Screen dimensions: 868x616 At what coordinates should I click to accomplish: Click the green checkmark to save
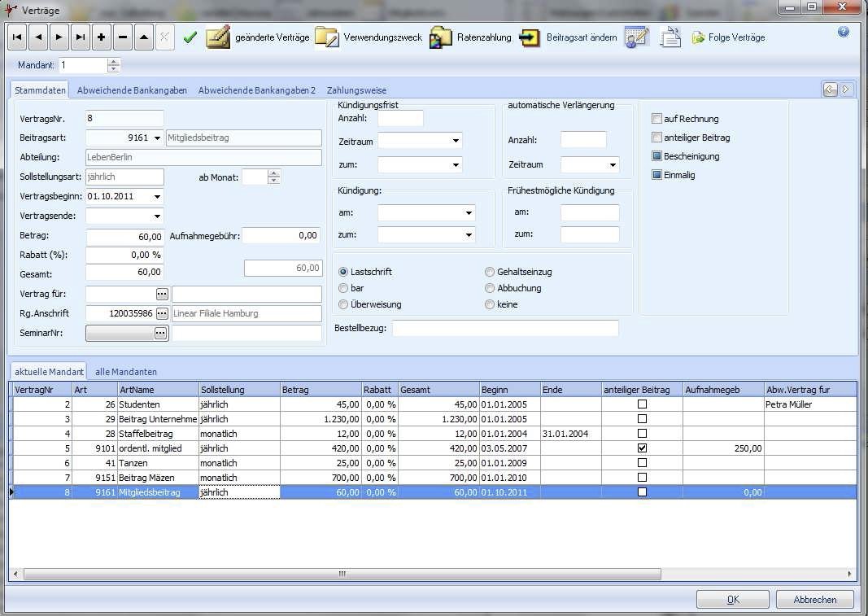coord(190,37)
